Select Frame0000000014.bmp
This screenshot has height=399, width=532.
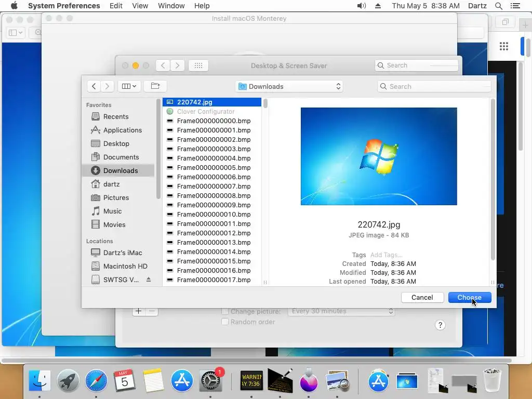212,252
